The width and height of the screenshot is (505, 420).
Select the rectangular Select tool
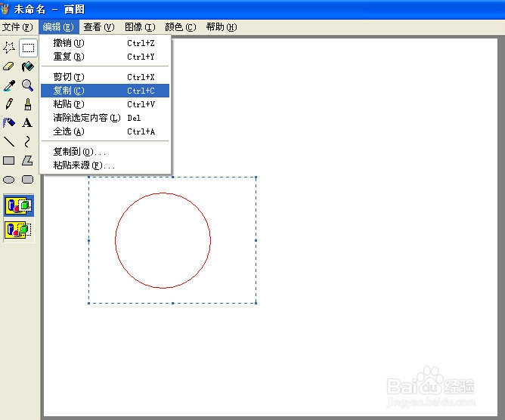click(28, 48)
